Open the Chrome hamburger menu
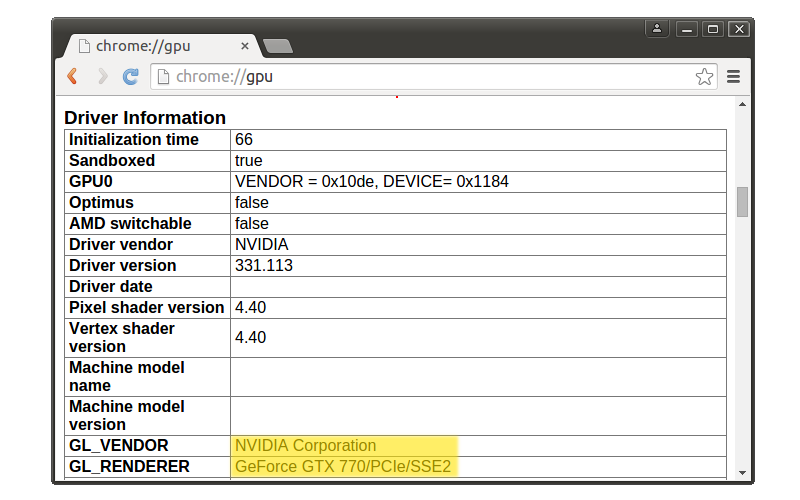The image size is (800, 500). (733, 76)
